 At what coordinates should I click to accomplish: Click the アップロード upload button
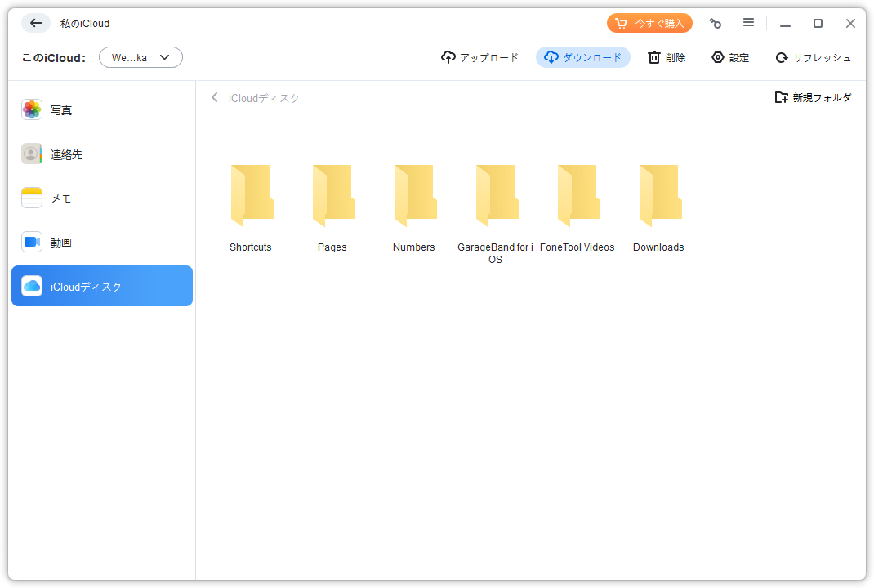479,57
